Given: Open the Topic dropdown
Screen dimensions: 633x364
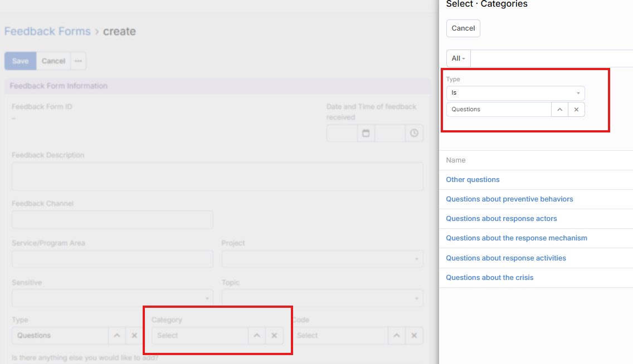Looking at the screenshot, I should point(322,298).
